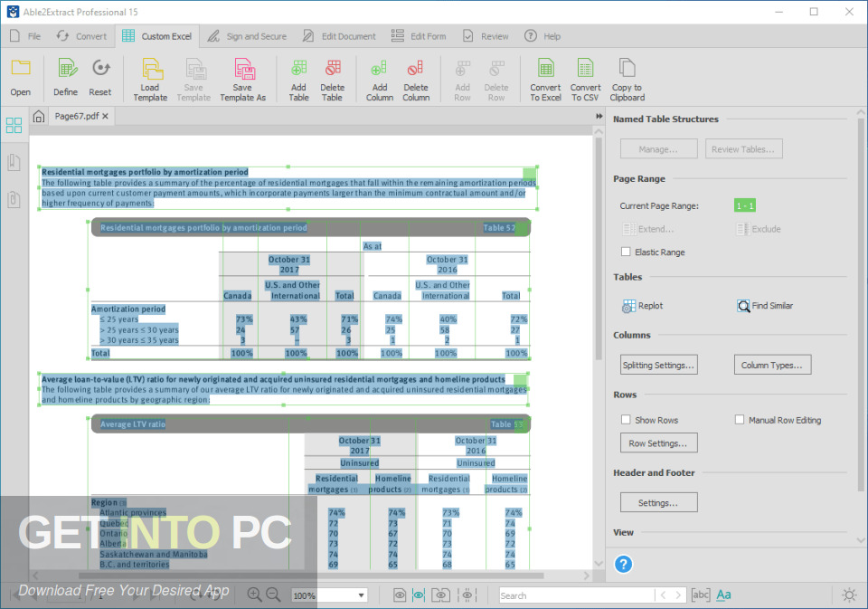Click the document horizontal scrollbar
The width and height of the screenshot is (868, 609).
(x=310, y=576)
